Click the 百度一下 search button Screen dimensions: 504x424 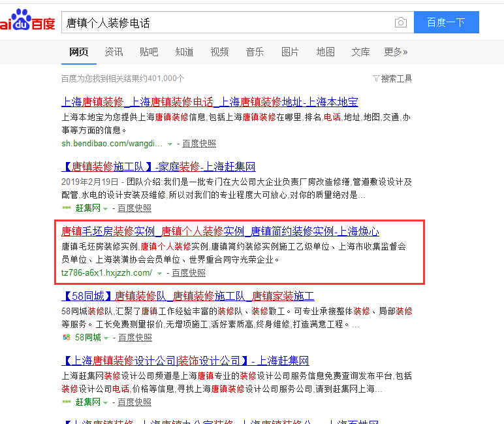click(446, 22)
